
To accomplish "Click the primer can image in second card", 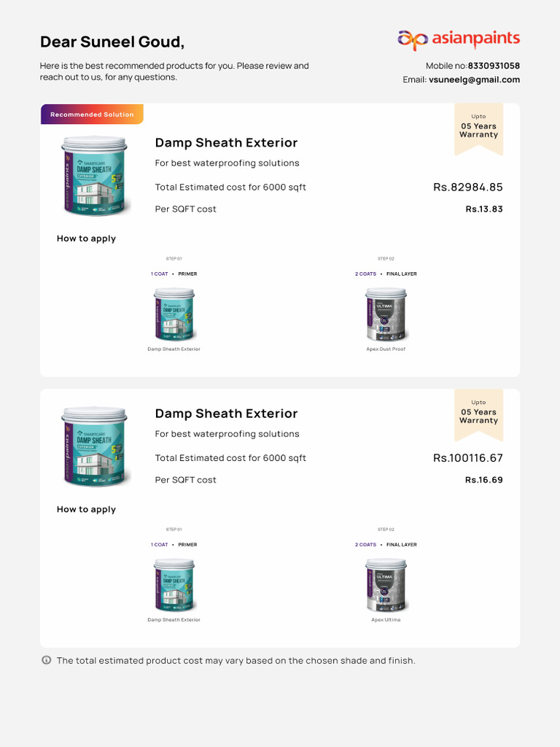I will (174, 585).
